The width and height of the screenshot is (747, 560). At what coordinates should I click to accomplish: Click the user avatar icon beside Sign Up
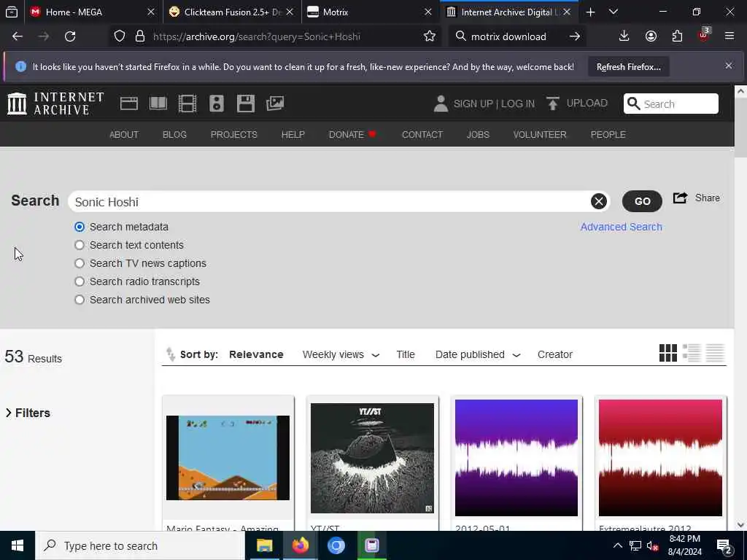pos(441,104)
